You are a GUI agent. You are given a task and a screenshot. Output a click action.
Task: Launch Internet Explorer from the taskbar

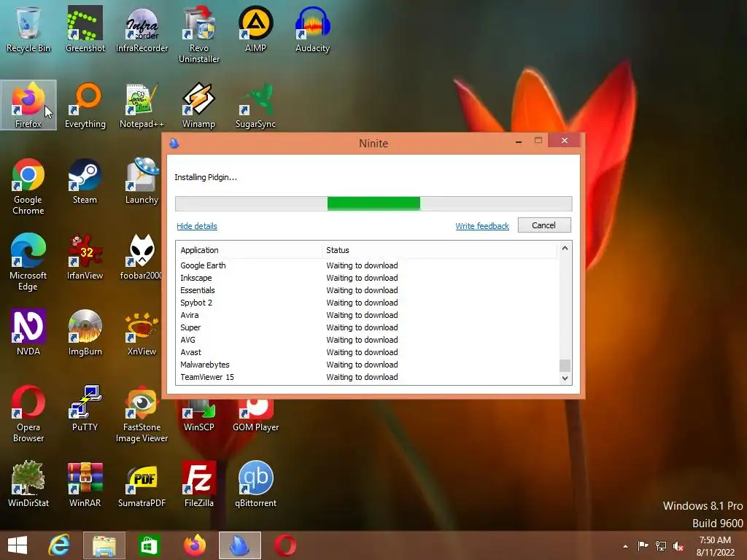59,545
